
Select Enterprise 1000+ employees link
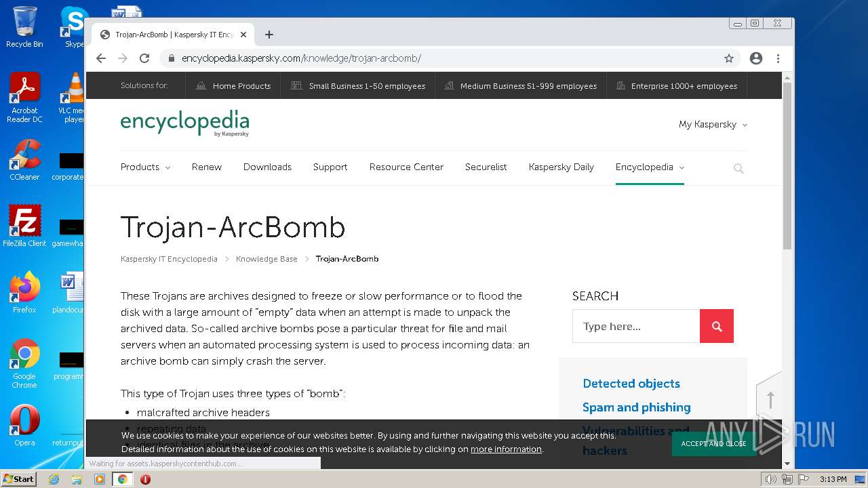click(x=677, y=86)
